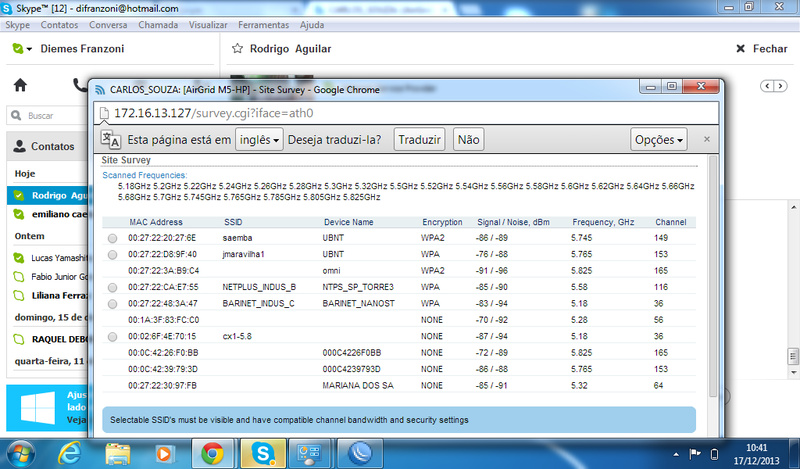800x469 pixels.
Task: Click emiliano contact status icon
Action: 19,214
